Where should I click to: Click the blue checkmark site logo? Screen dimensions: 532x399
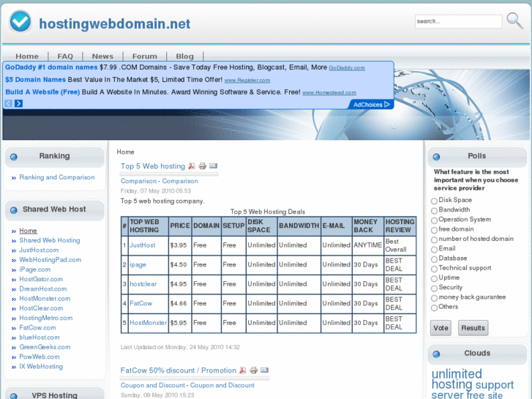coord(20,21)
